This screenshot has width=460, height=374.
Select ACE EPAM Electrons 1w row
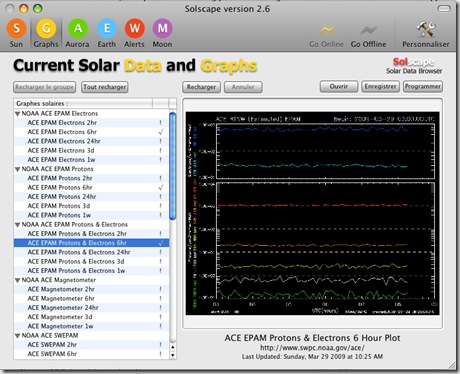tap(91, 160)
